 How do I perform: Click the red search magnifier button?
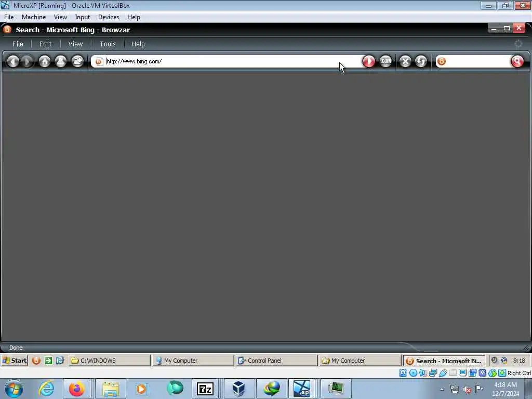(x=517, y=61)
